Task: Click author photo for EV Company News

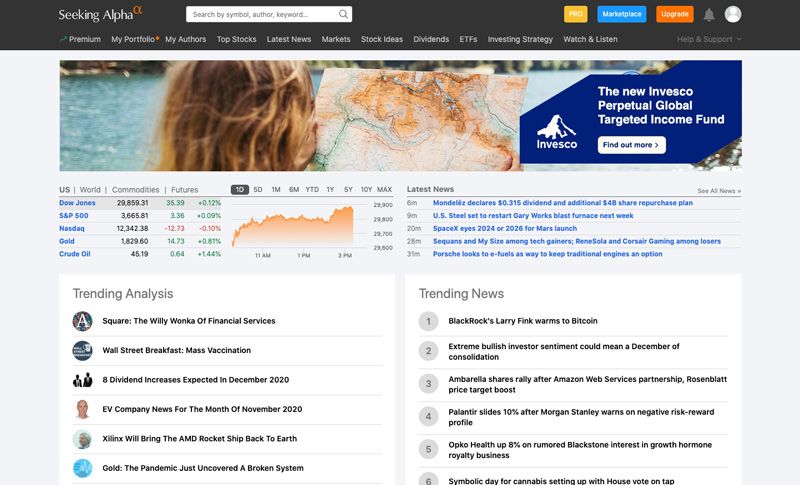Action: pos(82,410)
